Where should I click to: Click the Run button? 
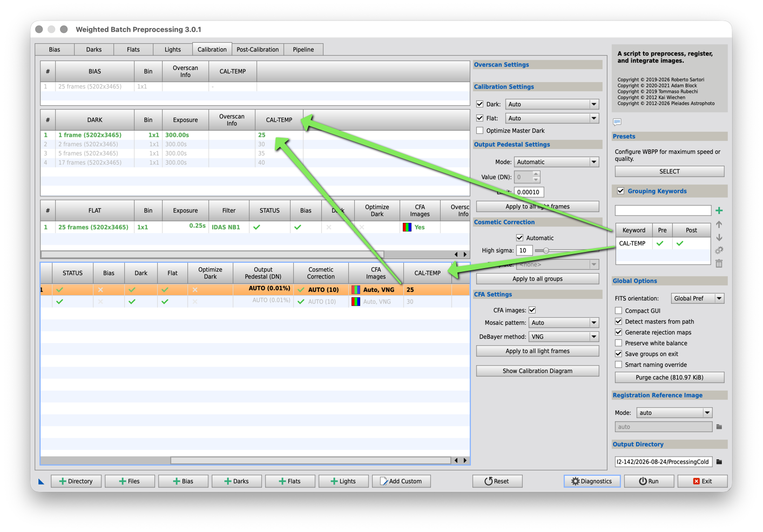click(x=649, y=481)
